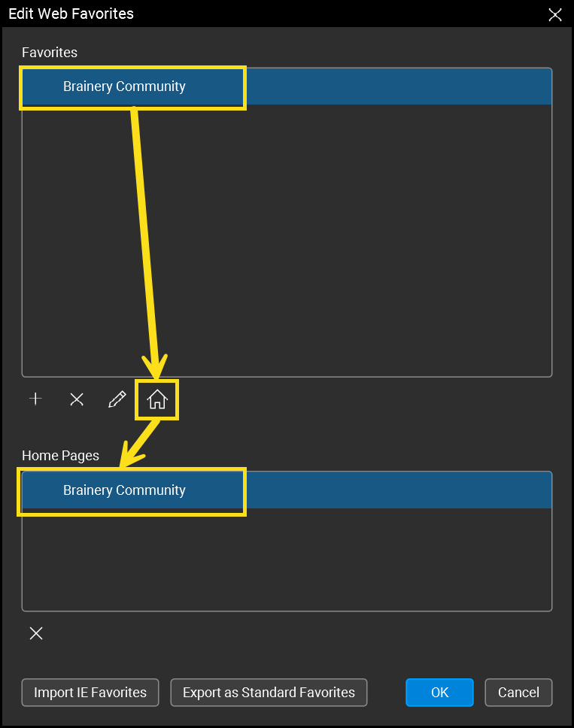Click highlighted row's blank right side in Favorites

(x=399, y=86)
